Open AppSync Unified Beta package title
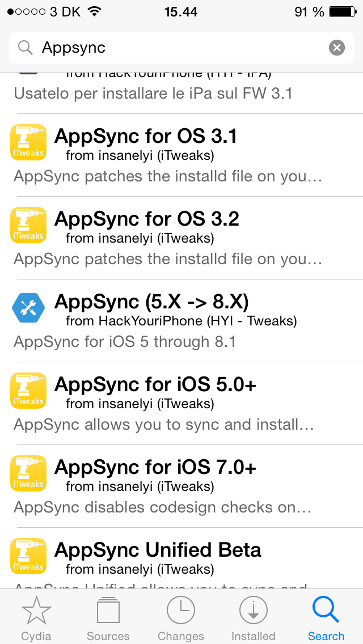Image resolution: width=363 pixels, height=644 pixels. point(158,550)
